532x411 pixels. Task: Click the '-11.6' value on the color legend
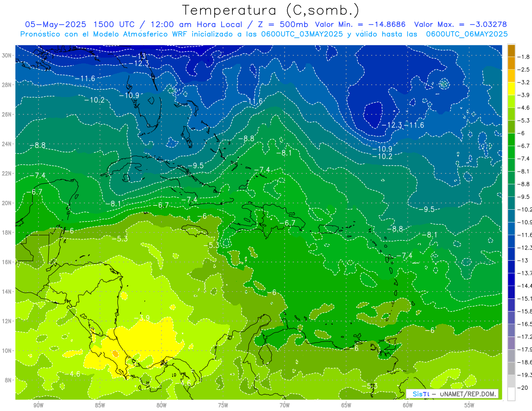525,235
